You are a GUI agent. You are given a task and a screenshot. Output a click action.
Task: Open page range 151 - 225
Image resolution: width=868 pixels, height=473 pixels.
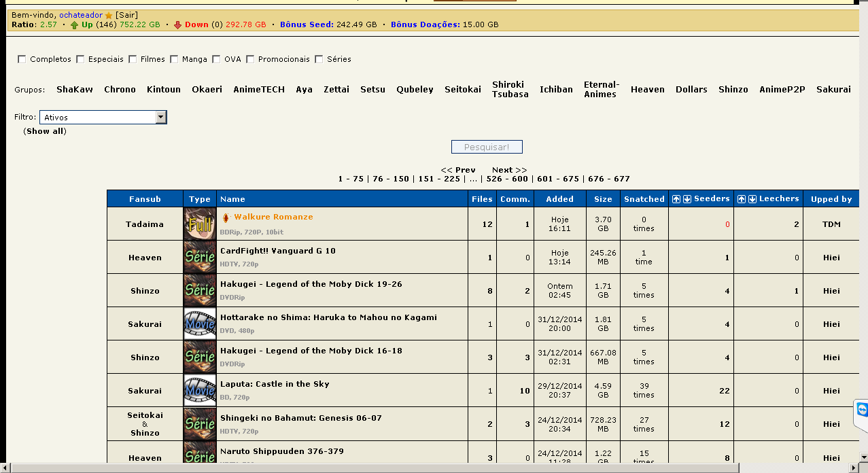(x=439, y=179)
